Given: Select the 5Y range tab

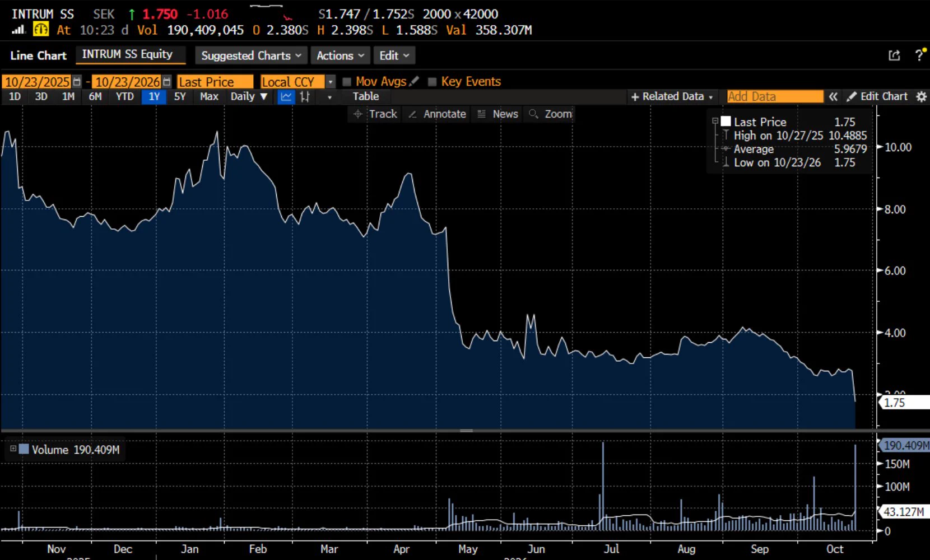Looking at the screenshot, I should click(x=180, y=96).
